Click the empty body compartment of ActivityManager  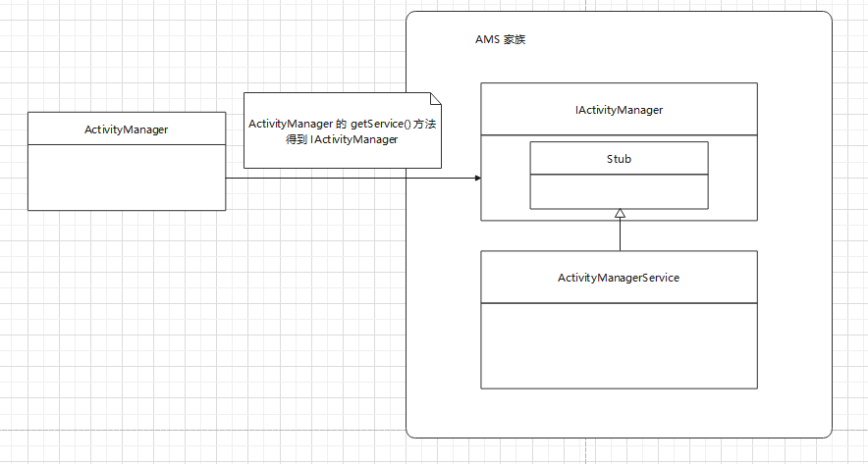[127, 178]
